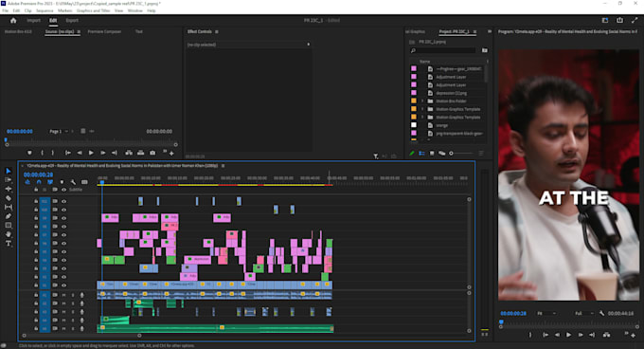Solo audio track A2
This screenshot has width=644, height=349.
[x=73, y=303]
